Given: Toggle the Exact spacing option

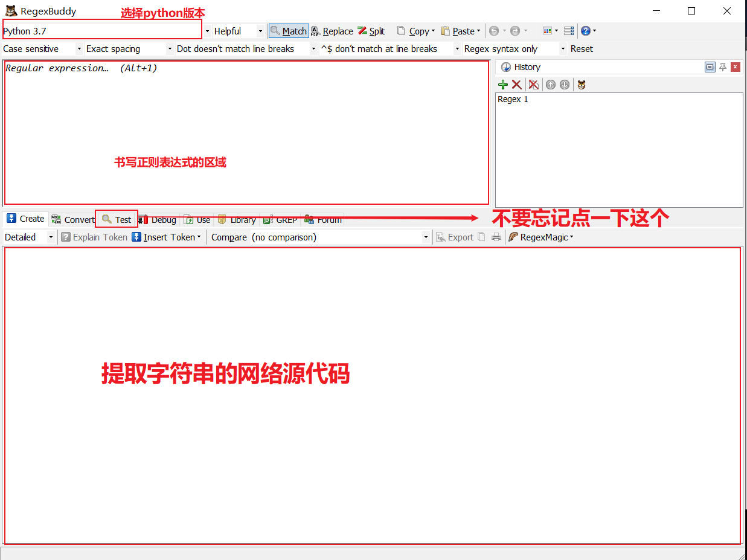Looking at the screenshot, I should point(114,49).
